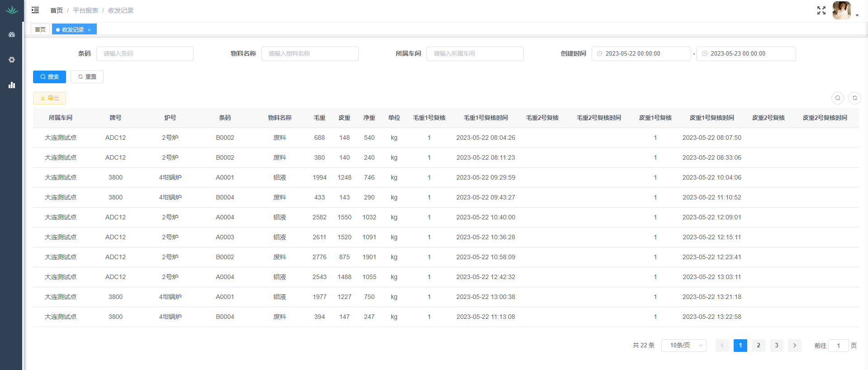Click clock icon in end date field

[x=704, y=53]
